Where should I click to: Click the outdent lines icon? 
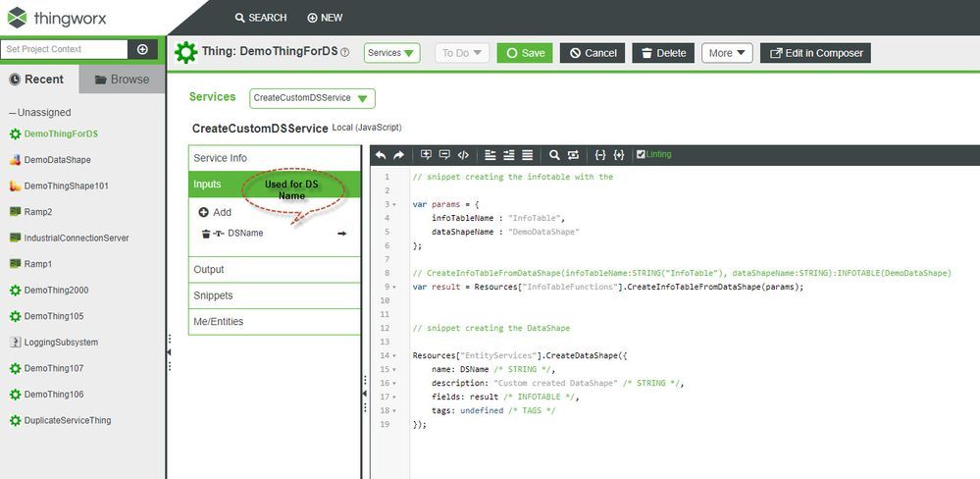490,155
